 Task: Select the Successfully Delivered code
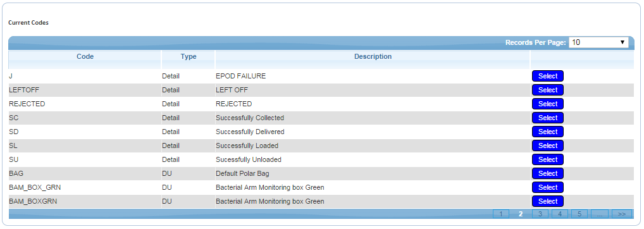547,132
